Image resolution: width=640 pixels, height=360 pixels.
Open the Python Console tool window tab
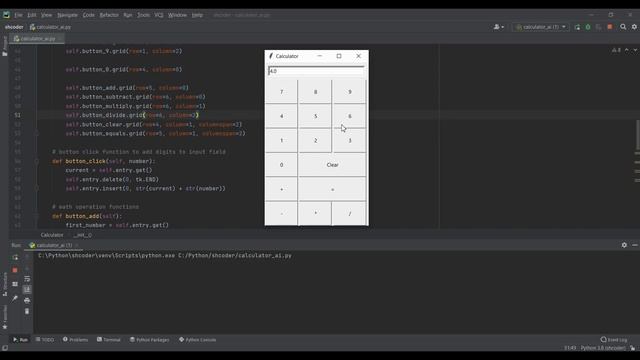pyautogui.click(x=197, y=340)
